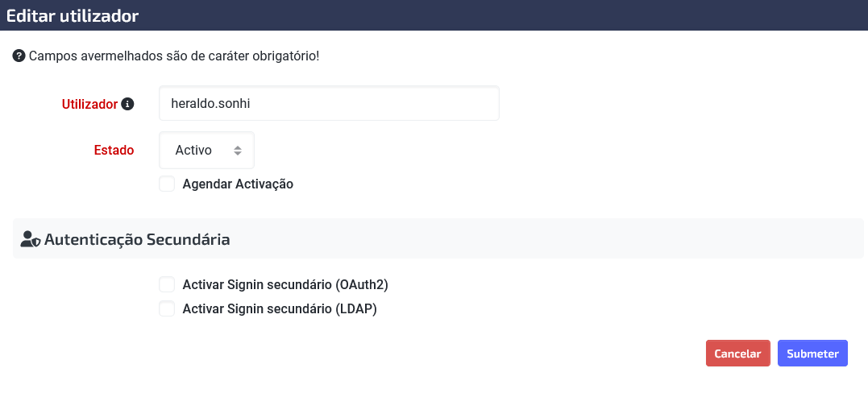Click the red Utilizador field label
Image resolution: width=868 pixels, height=393 pixels.
[89, 104]
